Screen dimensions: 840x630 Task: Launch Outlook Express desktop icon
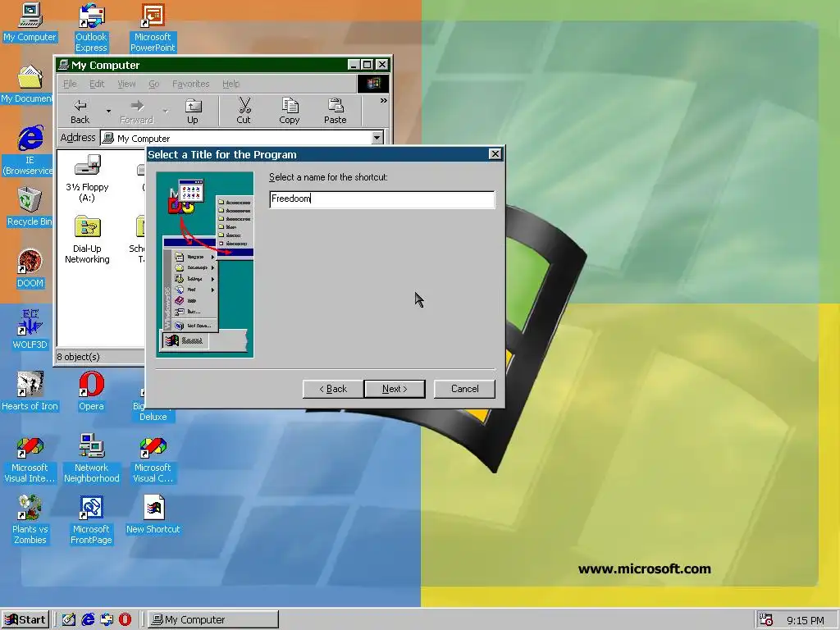tap(91, 27)
